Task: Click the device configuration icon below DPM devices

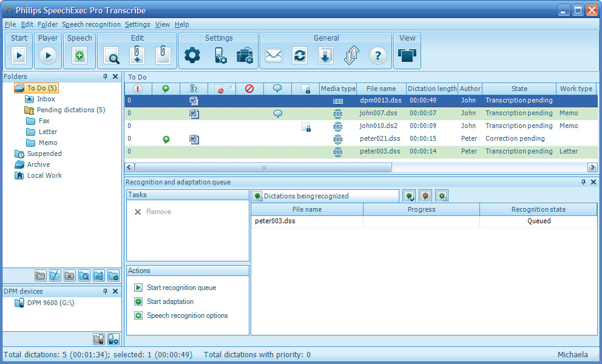Action: point(113,339)
